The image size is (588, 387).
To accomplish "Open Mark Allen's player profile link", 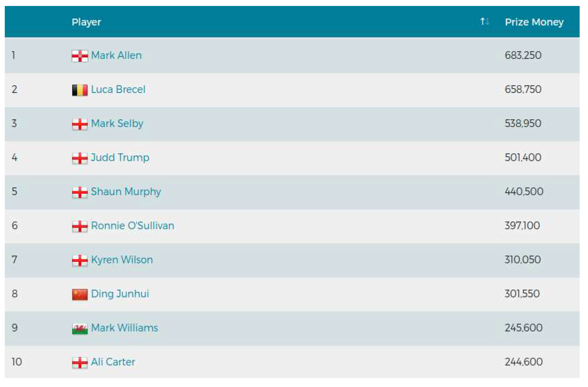I will pos(116,55).
